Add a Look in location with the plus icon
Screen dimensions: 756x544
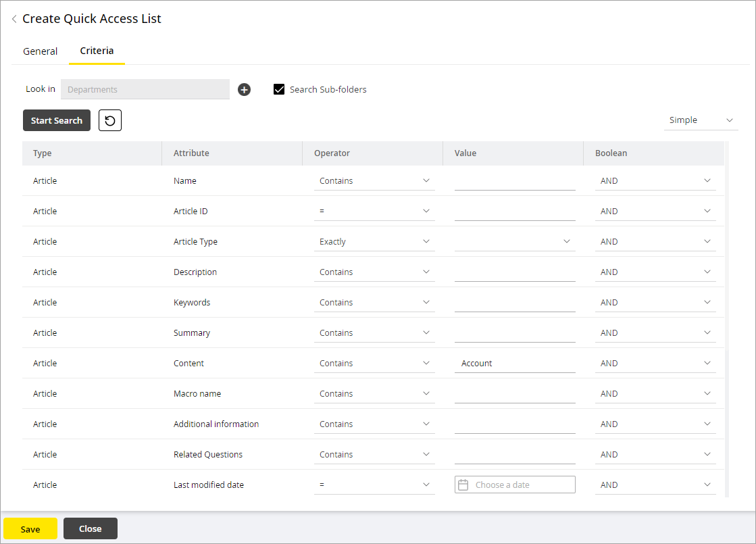click(244, 89)
